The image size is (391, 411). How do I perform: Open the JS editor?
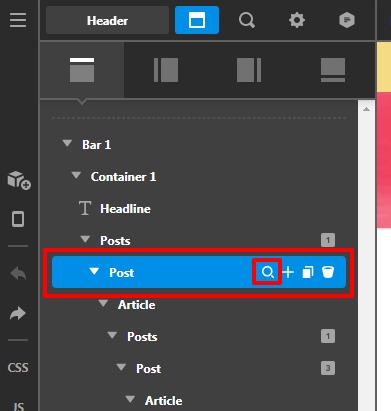(x=19, y=406)
